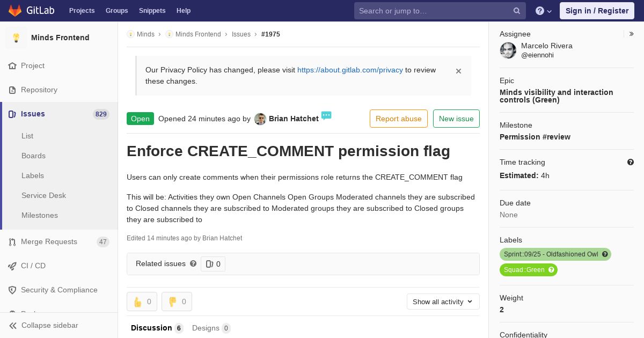The width and height of the screenshot is (644, 338).
Task: Open the Groups menu
Action: click(x=116, y=11)
